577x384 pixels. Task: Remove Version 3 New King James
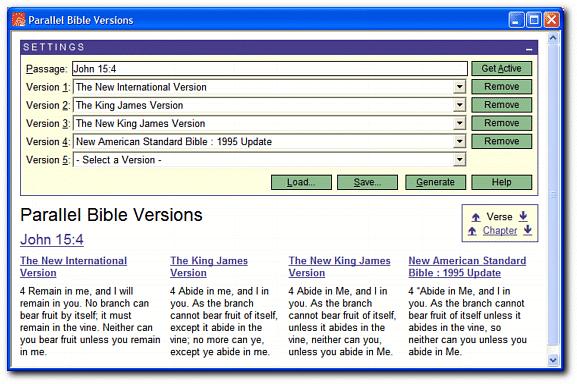(x=502, y=123)
